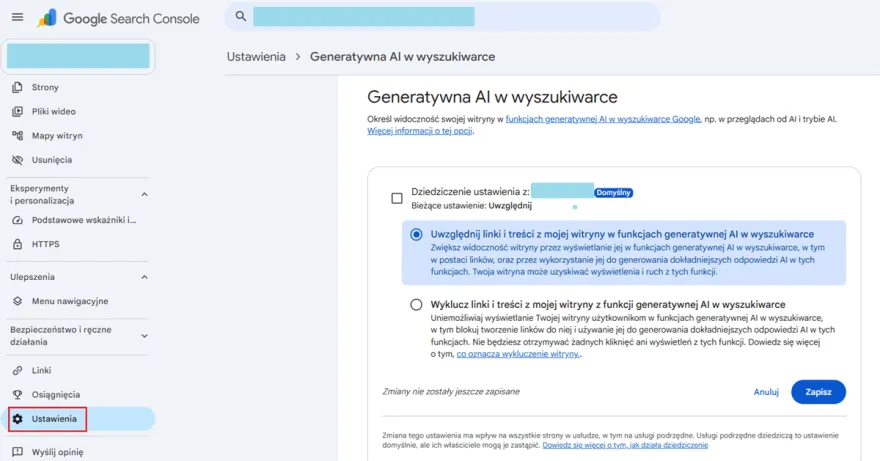Screen dimensions: 880x461
Task: Click the Google Search Console logo
Action: pyautogui.click(x=118, y=19)
